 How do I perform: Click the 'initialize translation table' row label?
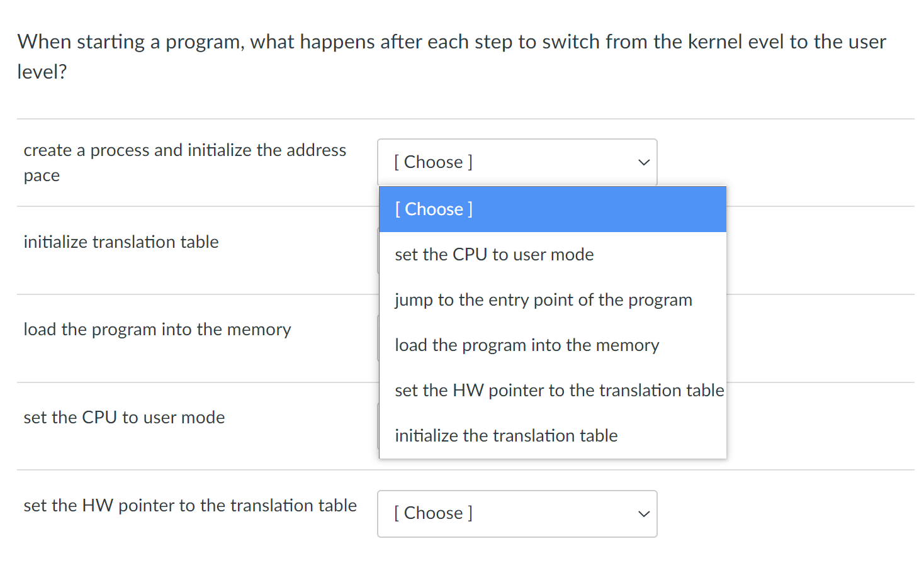point(121,242)
